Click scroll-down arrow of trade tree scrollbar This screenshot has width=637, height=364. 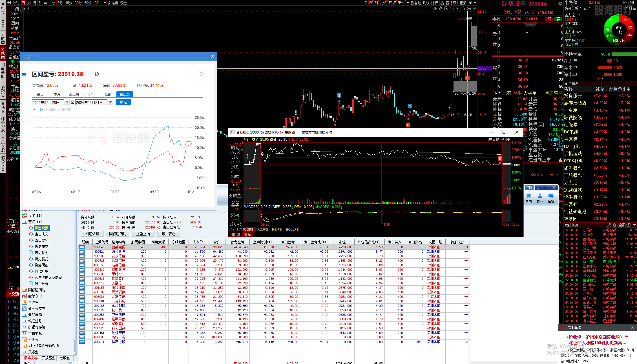click(x=75, y=353)
